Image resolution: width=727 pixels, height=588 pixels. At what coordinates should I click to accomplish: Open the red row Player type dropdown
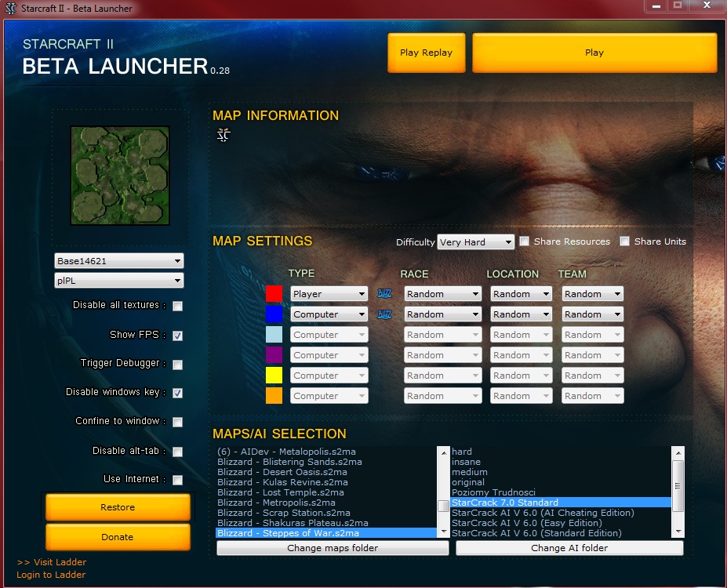(x=329, y=294)
